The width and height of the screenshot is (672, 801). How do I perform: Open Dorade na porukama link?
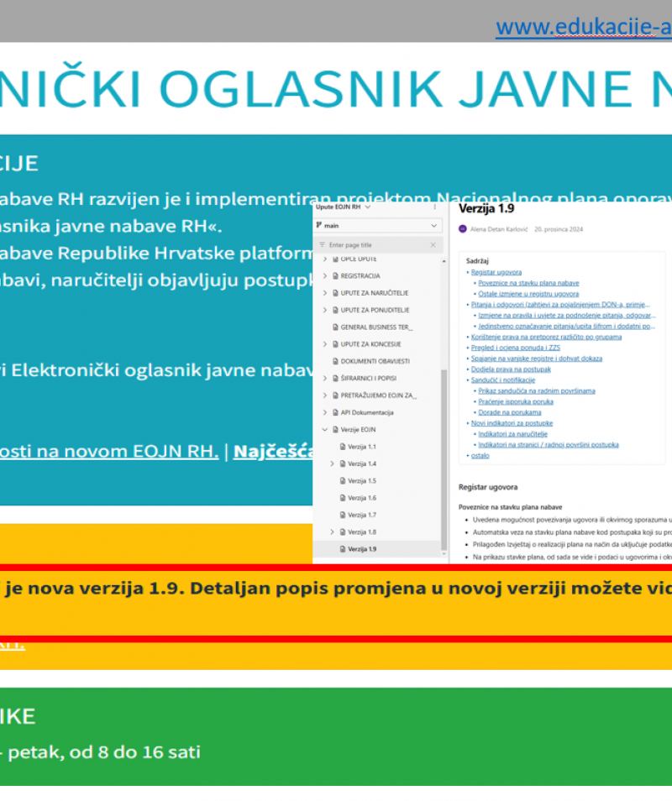pos(510,412)
